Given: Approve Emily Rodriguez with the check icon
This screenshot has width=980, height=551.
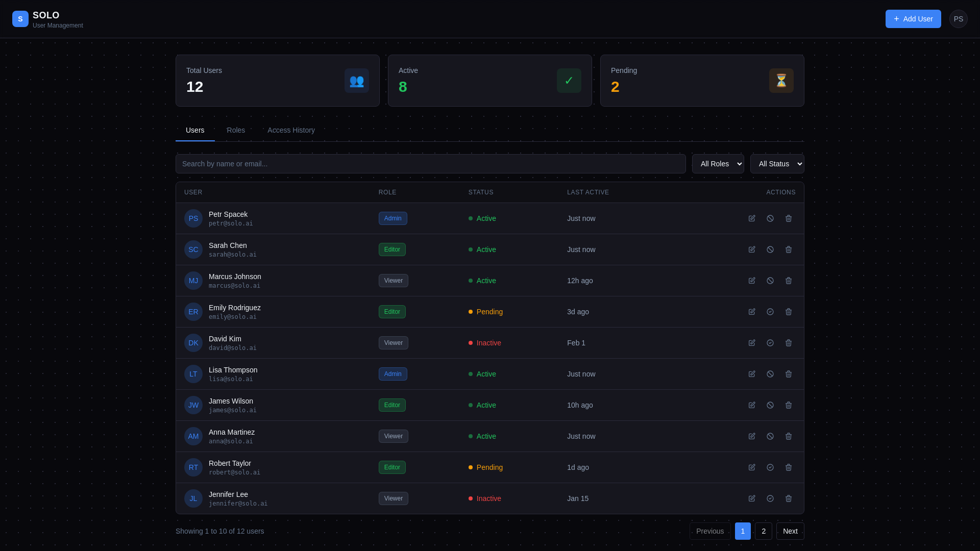Looking at the screenshot, I should point(770,312).
